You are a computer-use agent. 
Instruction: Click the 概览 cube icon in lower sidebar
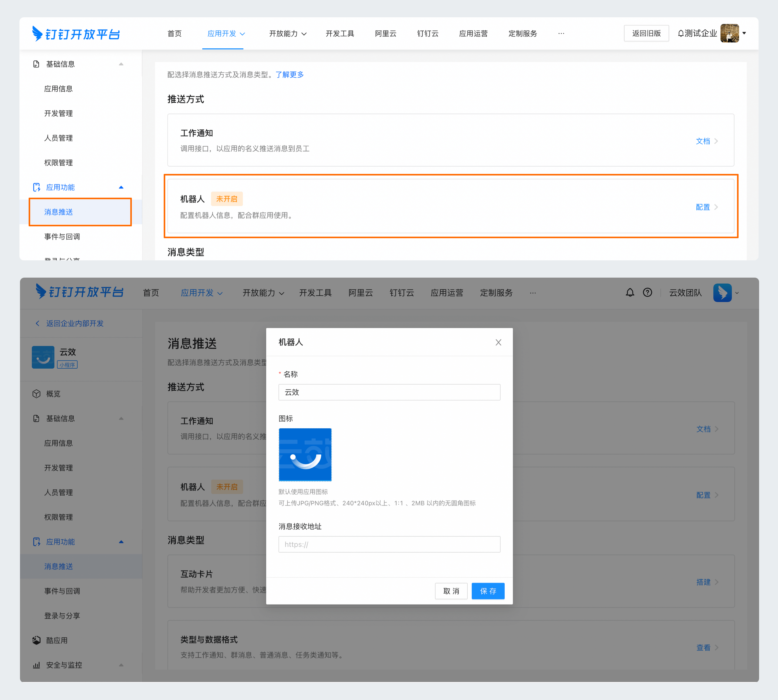pyautogui.click(x=36, y=394)
